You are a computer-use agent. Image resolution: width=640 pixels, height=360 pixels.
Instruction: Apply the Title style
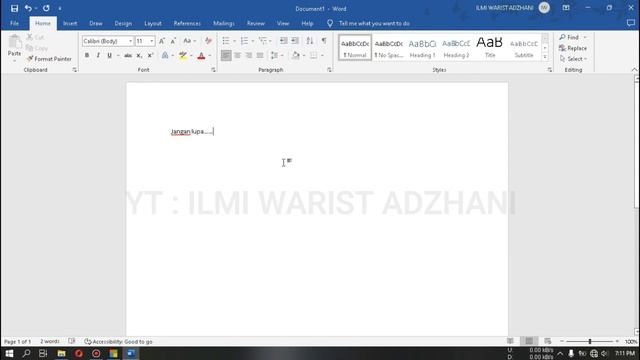(490, 48)
